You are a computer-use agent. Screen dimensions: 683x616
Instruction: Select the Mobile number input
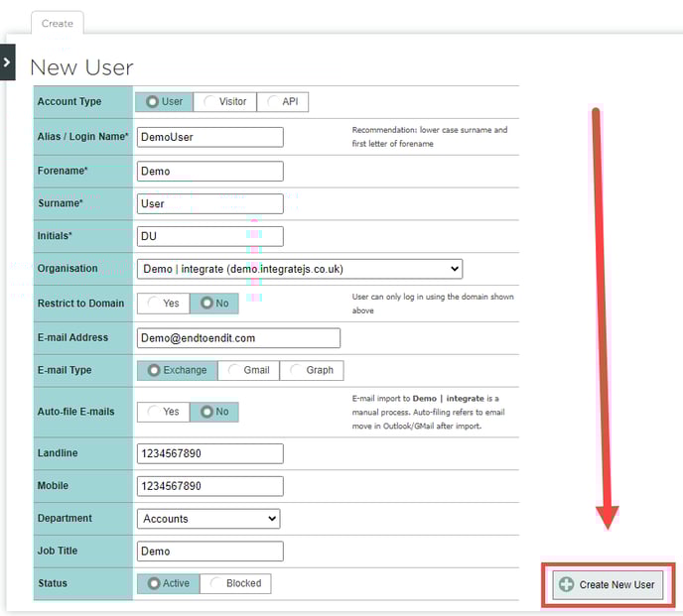(209, 486)
